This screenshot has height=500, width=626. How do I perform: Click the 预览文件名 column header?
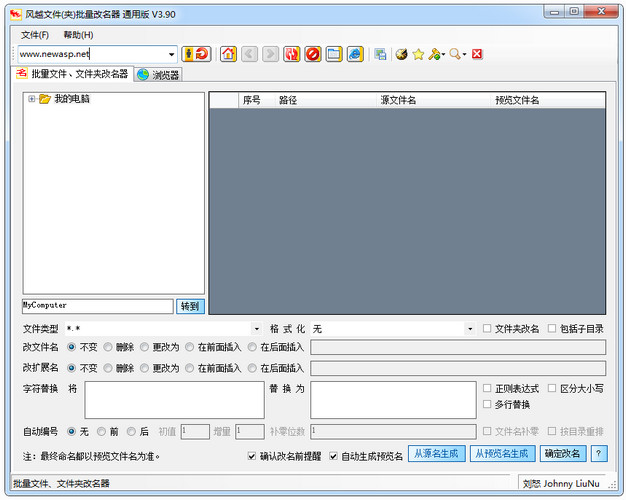[x=517, y=100]
